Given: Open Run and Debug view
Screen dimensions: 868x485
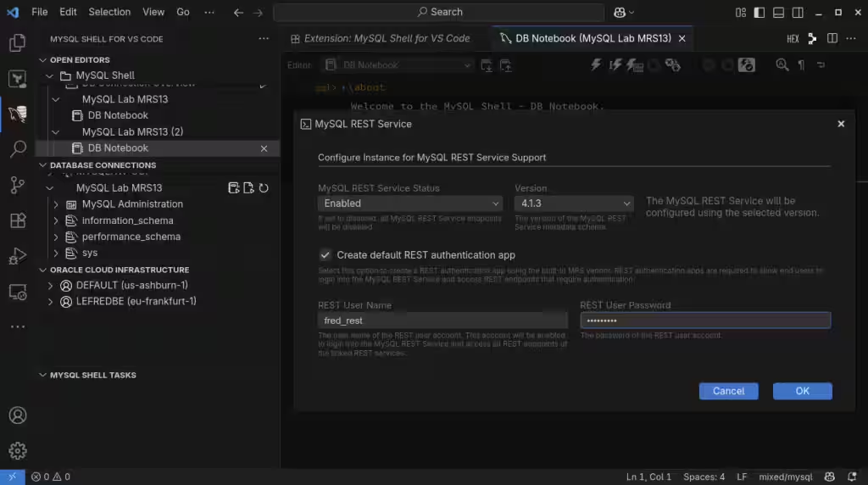Looking at the screenshot, I should pyautogui.click(x=17, y=256).
